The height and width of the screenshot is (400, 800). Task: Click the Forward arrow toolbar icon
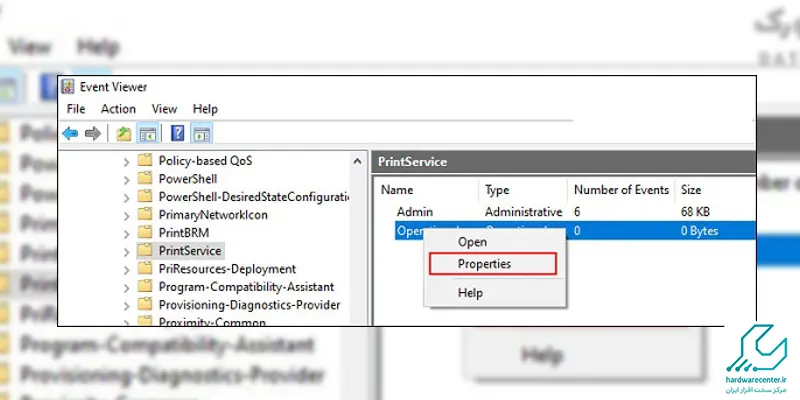(x=92, y=134)
